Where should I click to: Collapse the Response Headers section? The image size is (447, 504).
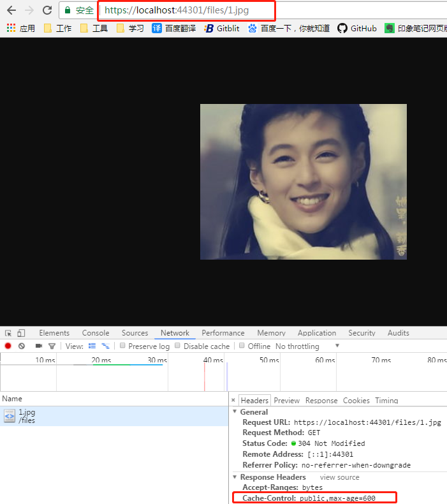pos(235,477)
